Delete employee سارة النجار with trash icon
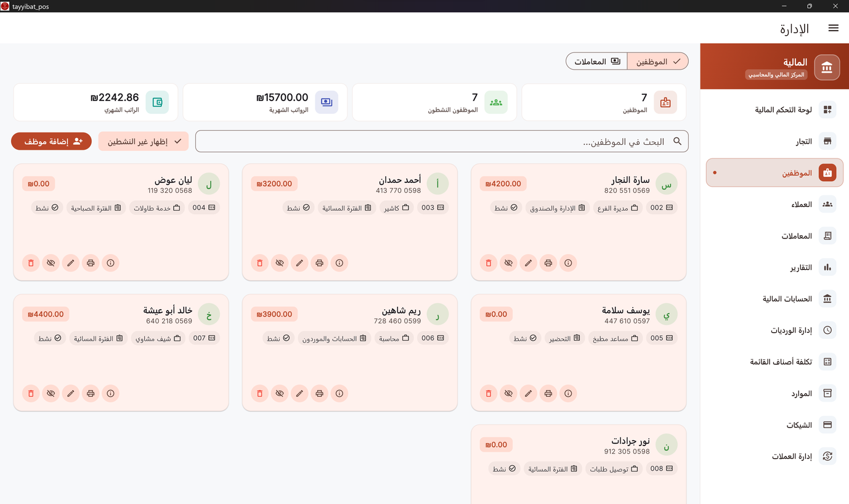Image resolution: width=849 pixels, height=504 pixels. [x=489, y=263]
